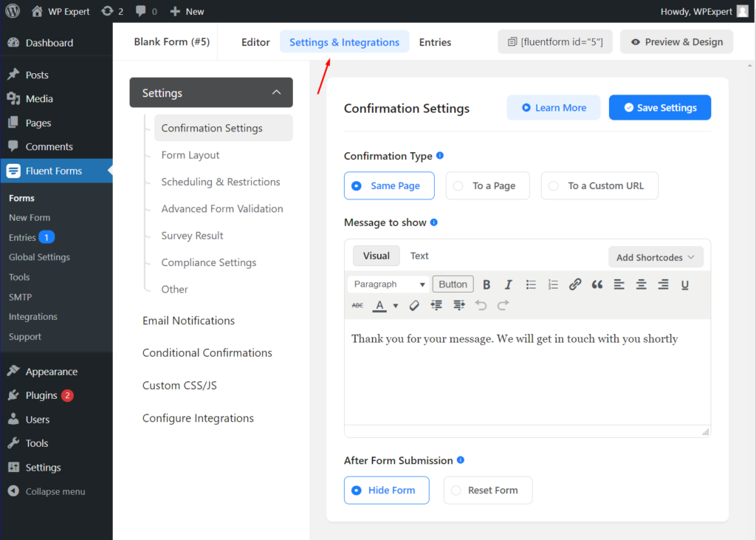Open Email Notifications settings

[188, 321]
